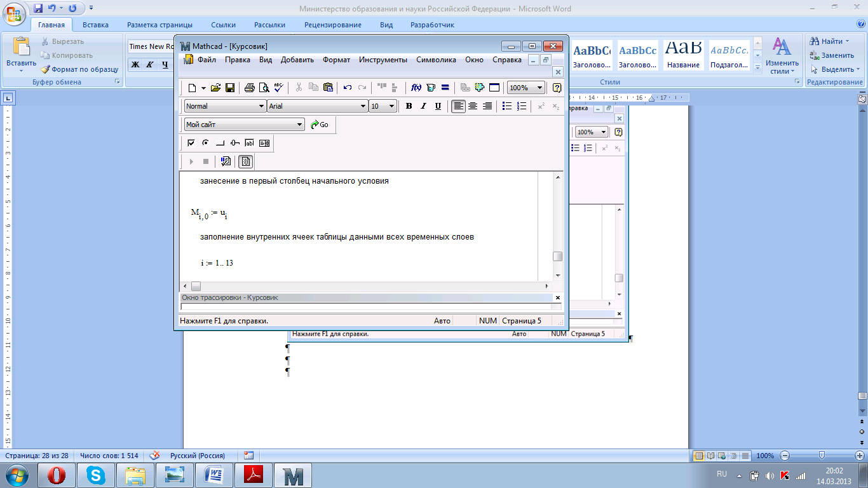Insert a slider control in Mathcad
Screen dimensions: 868x488
click(235, 143)
